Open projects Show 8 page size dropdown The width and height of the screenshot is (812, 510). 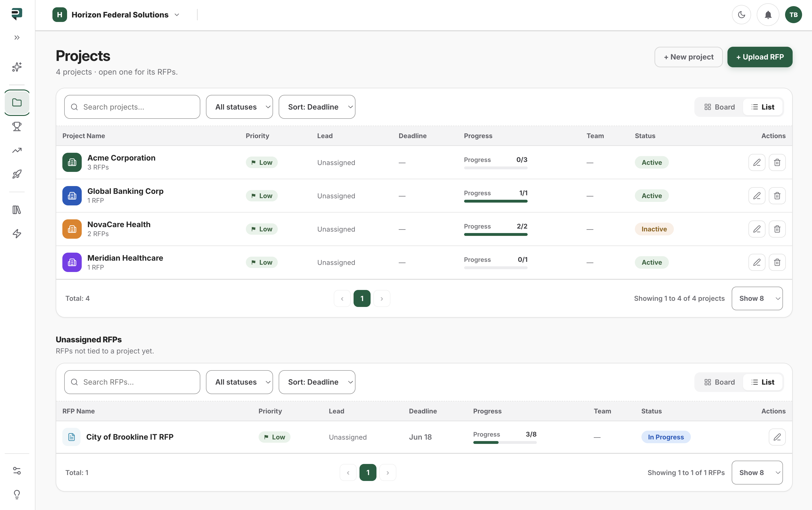757,298
